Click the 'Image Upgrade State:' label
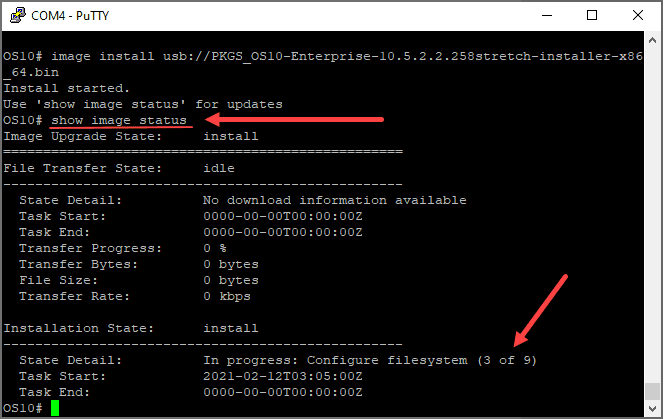This screenshot has width=663, height=419. [83, 137]
